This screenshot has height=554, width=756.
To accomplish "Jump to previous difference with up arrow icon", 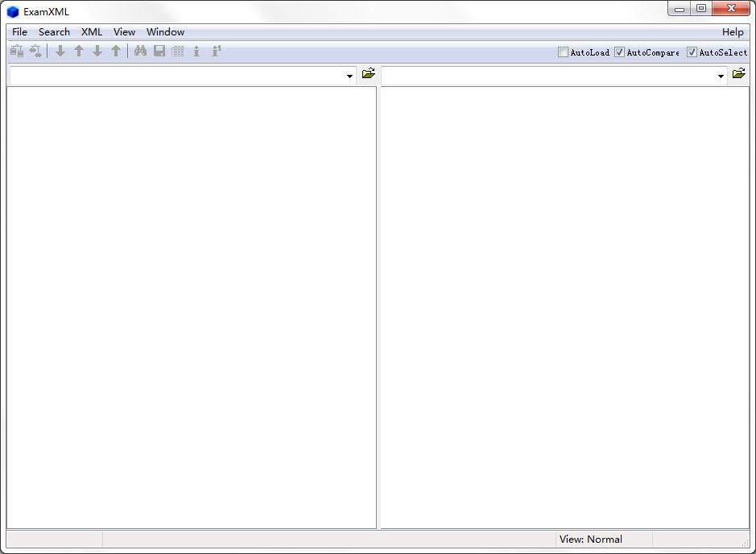I will click(x=78, y=51).
